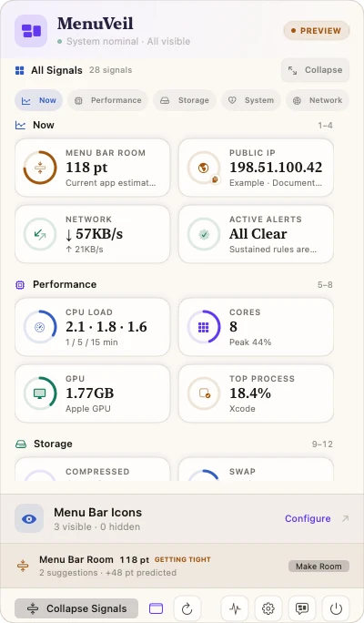
Task: Click the Menu Bar Room gauge icon
Action: coord(40,168)
